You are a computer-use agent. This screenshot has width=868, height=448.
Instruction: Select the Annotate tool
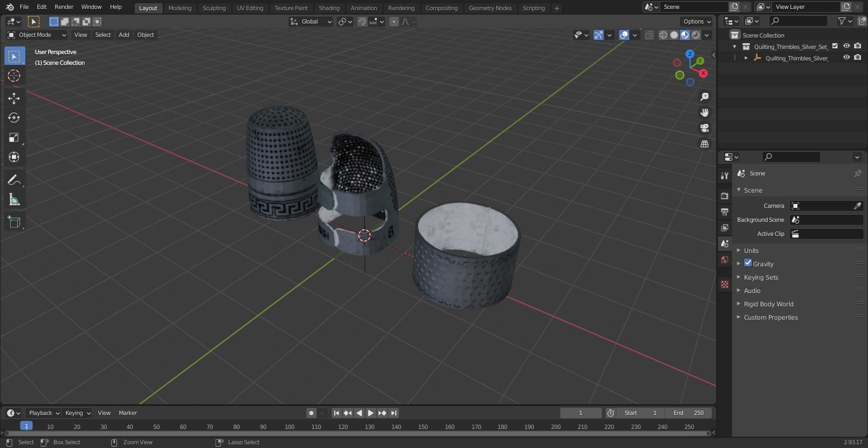click(x=14, y=180)
